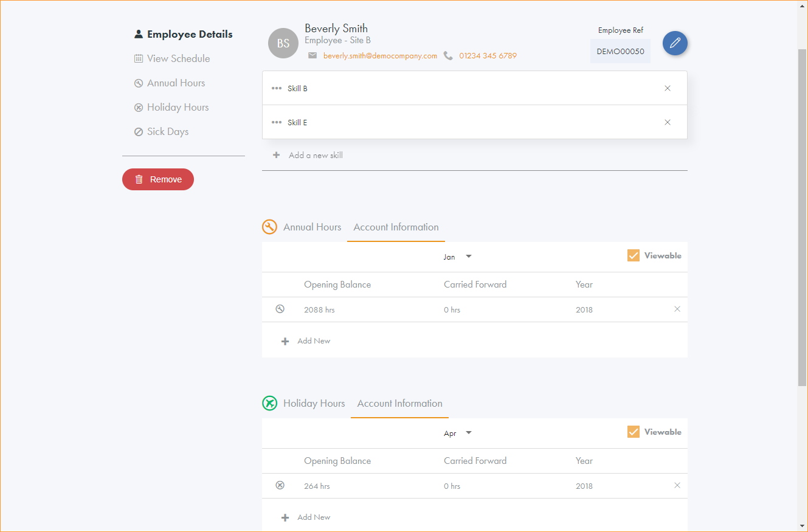
Task: Remove Skill E with its X icon
Action: click(x=668, y=122)
